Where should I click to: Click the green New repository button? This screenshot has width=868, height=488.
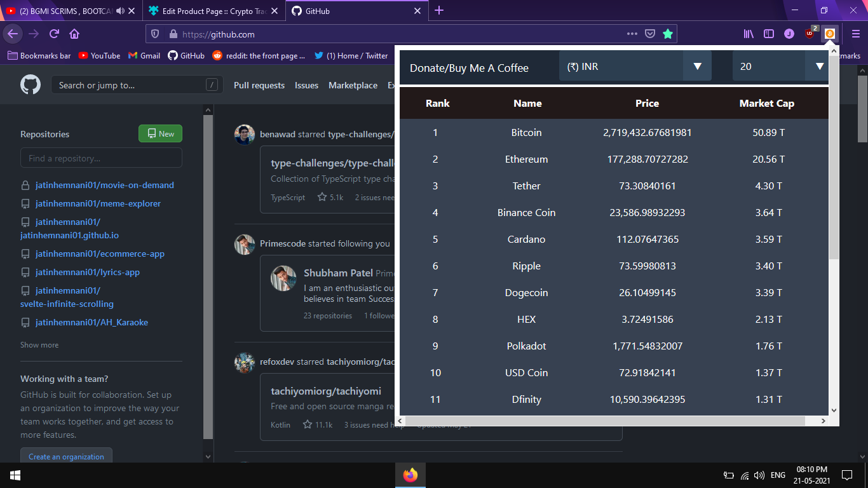click(160, 133)
